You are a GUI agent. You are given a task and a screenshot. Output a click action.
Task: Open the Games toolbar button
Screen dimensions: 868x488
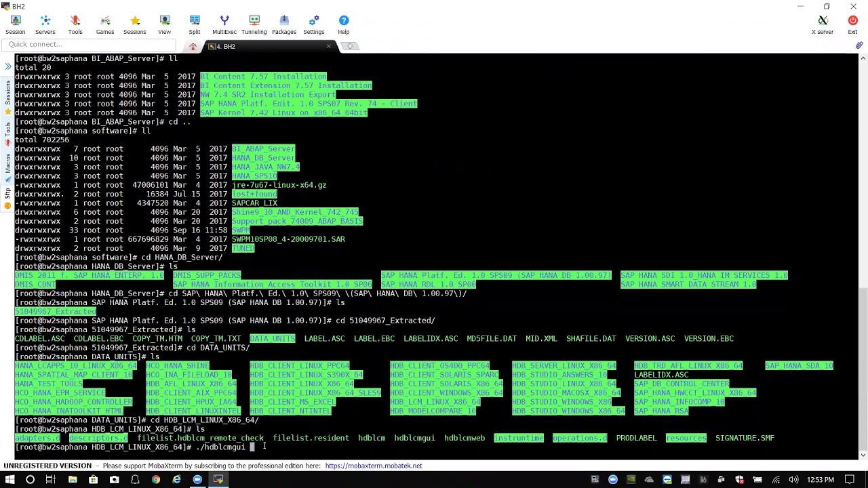point(105,25)
